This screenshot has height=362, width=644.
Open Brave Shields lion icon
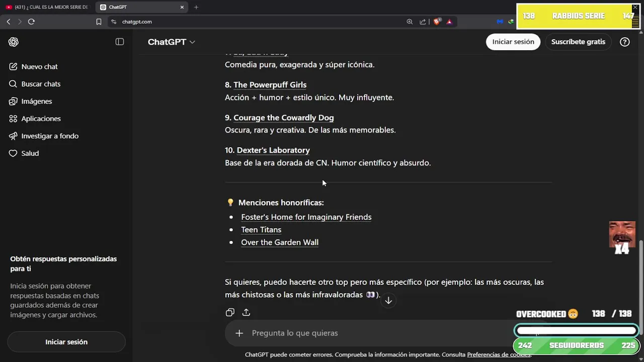pyautogui.click(x=436, y=22)
